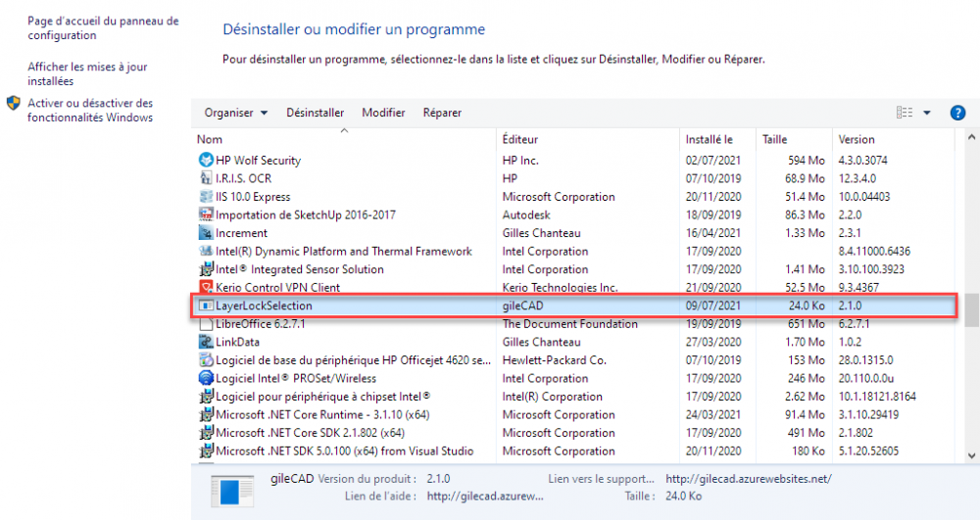Screen dimensions: 980x520
Task: Select the LinkData program name
Action: 237,342
